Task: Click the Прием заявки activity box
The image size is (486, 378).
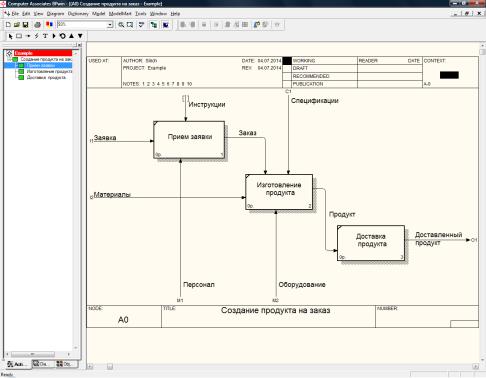Action: [x=189, y=140]
